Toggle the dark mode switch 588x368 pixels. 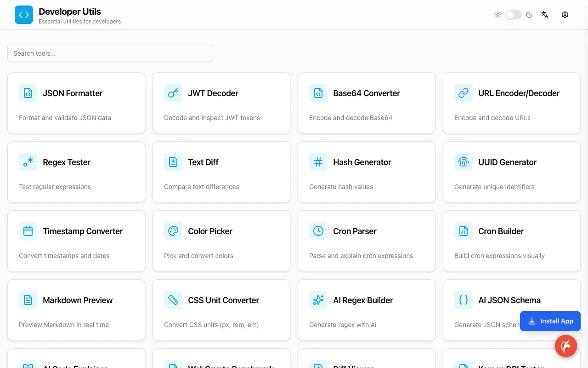pos(514,15)
